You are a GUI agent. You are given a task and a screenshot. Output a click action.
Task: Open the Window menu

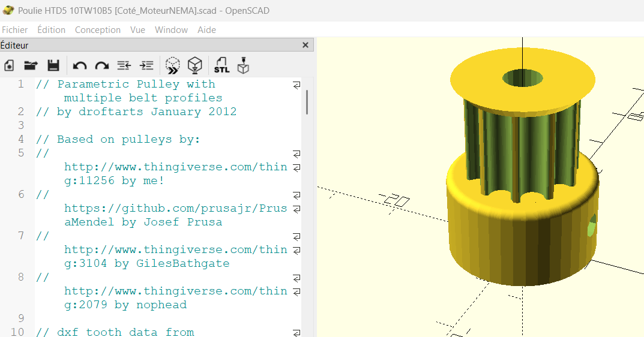point(171,30)
